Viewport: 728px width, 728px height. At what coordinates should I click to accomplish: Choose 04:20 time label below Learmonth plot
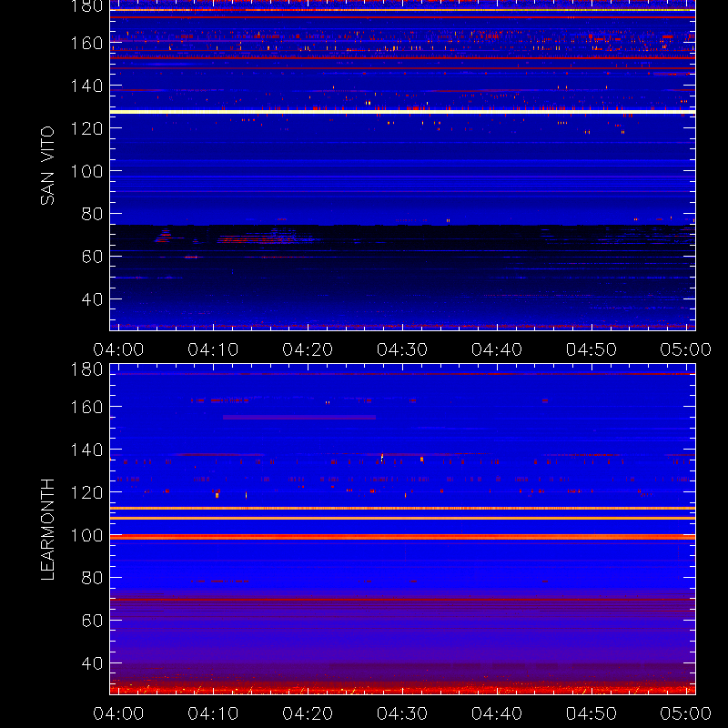308,713
